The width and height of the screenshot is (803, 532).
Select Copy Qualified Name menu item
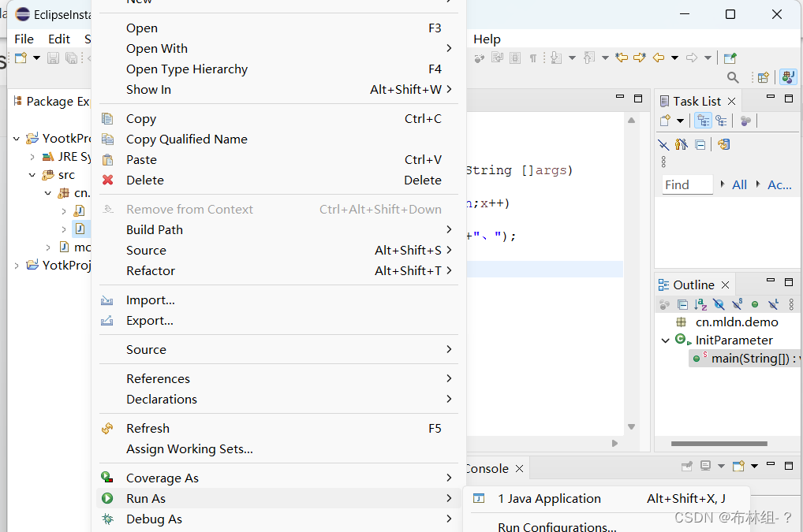point(277,140)
